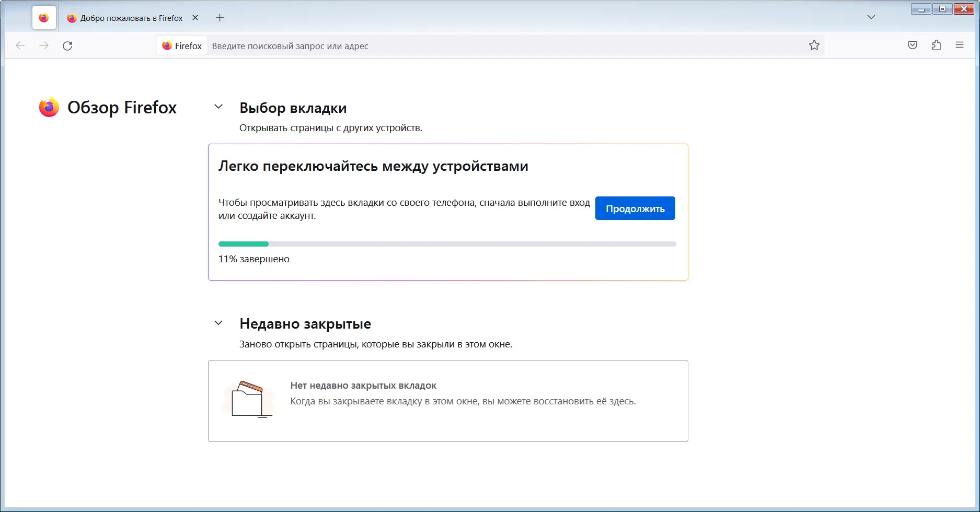Screen dimensions: 980x512
Task: Save page to Pocket
Action: [x=912, y=45]
